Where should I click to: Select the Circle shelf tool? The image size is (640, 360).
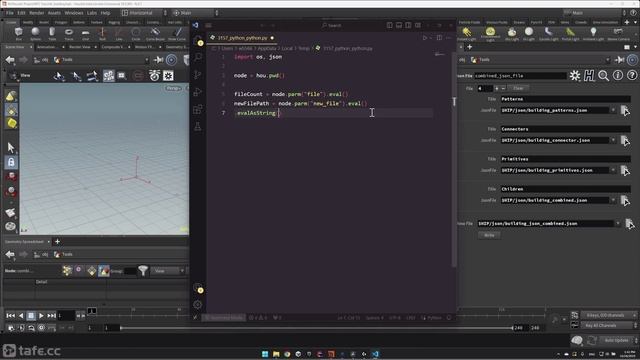tap(136, 33)
